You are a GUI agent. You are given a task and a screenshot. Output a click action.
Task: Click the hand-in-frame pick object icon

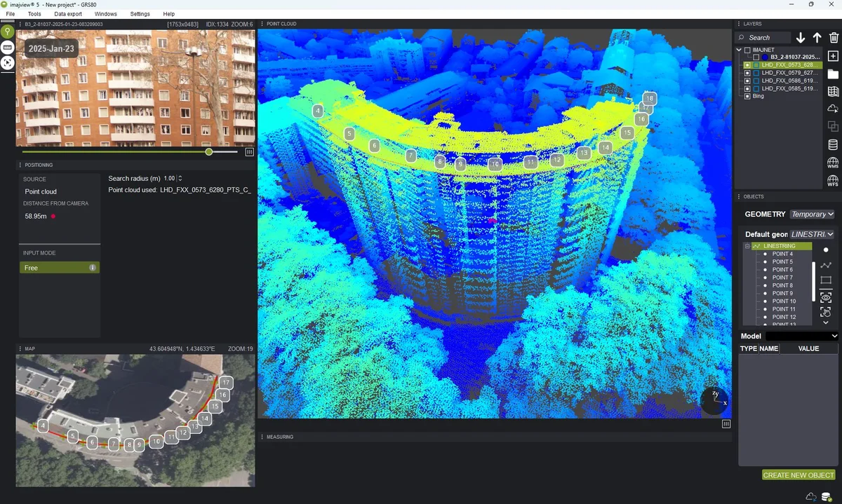click(x=826, y=312)
